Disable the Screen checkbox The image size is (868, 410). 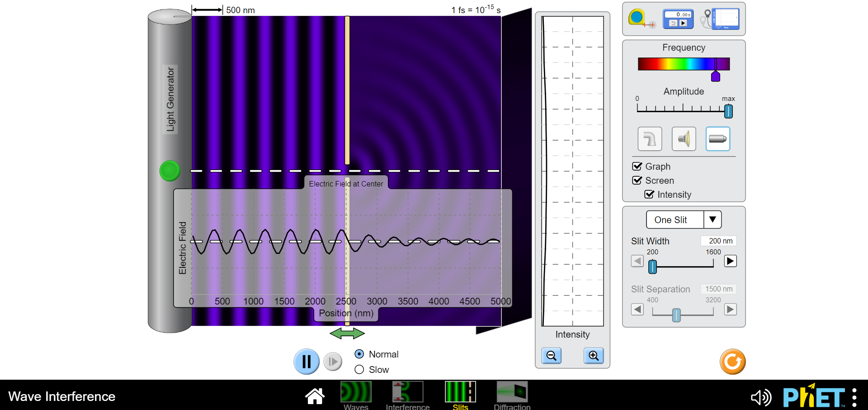[x=637, y=180]
